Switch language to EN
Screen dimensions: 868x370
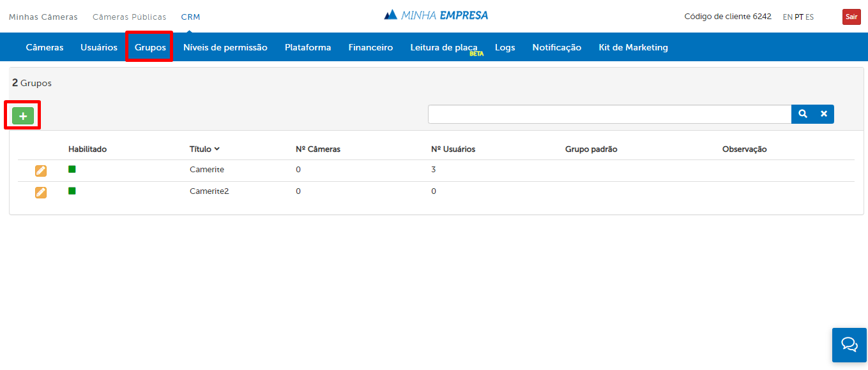(x=788, y=17)
